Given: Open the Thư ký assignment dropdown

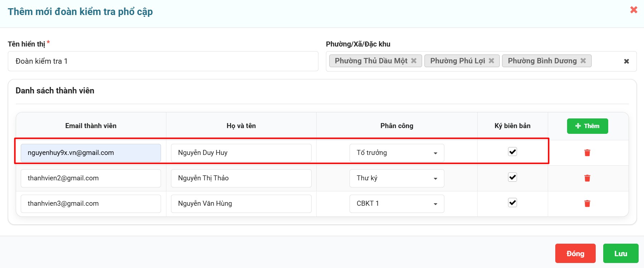Looking at the screenshot, I should 397,178.
